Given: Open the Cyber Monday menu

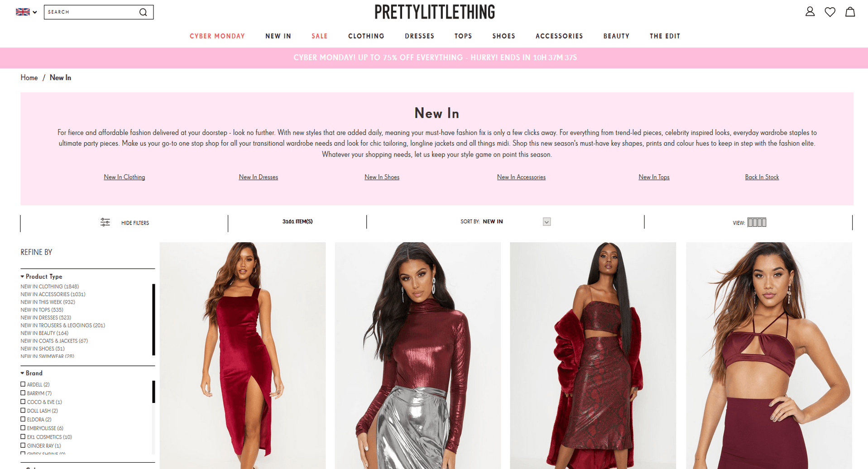Looking at the screenshot, I should pyautogui.click(x=217, y=36).
